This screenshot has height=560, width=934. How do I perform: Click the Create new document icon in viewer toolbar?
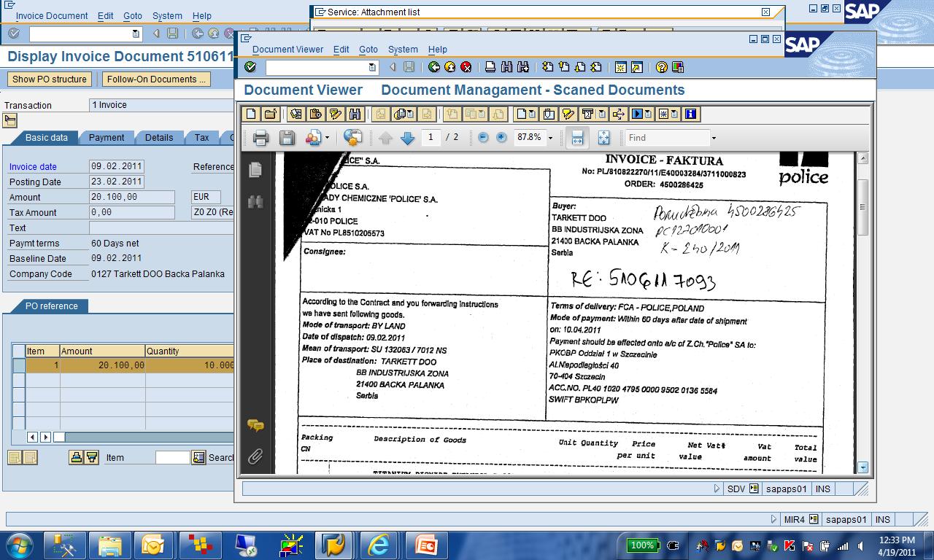pyautogui.click(x=251, y=114)
